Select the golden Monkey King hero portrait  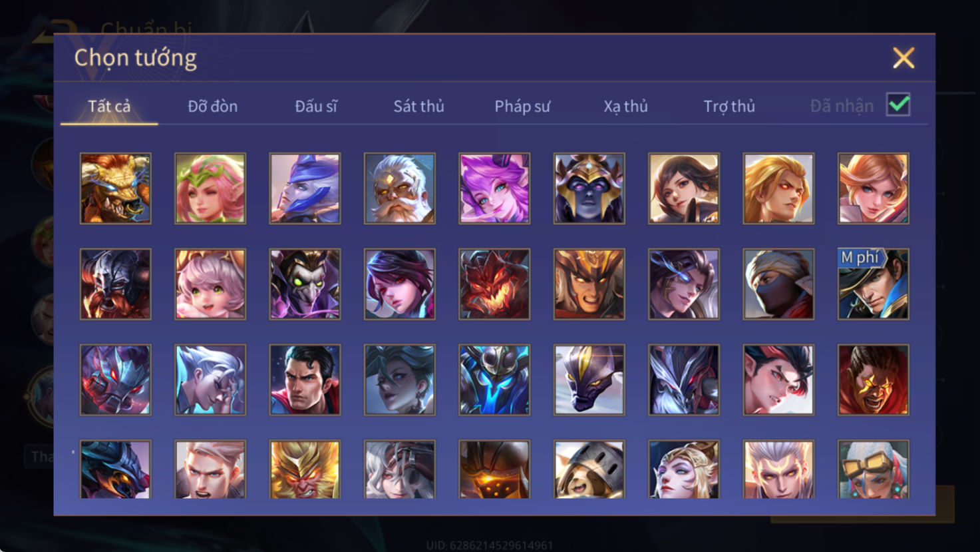pyautogui.click(x=305, y=469)
